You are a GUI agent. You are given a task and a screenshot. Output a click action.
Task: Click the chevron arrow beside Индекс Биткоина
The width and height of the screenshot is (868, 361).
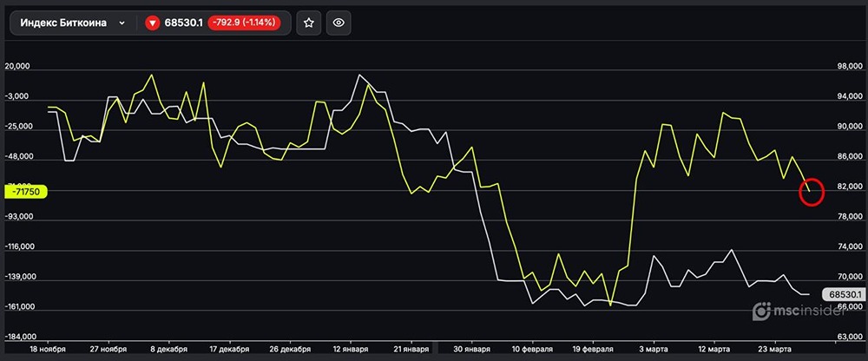(122, 23)
